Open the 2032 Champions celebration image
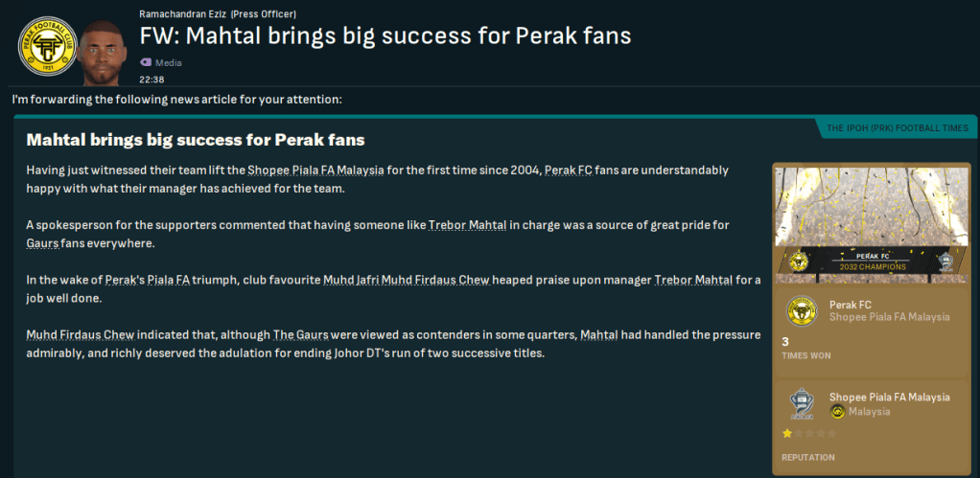This screenshot has width=980, height=478. pyautogui.click(x=871, y=226)
